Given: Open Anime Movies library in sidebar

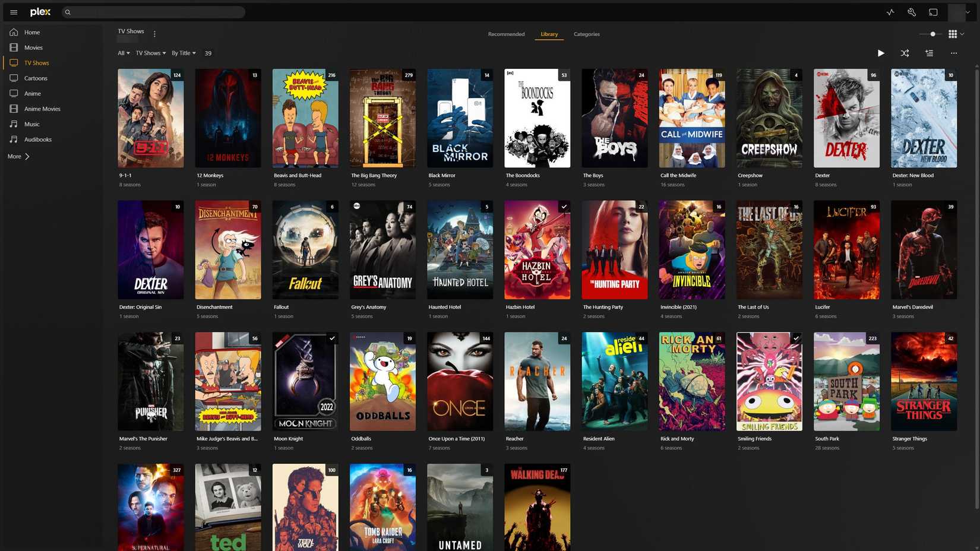Looking at the screenshot, I should (x=42, y=109).
